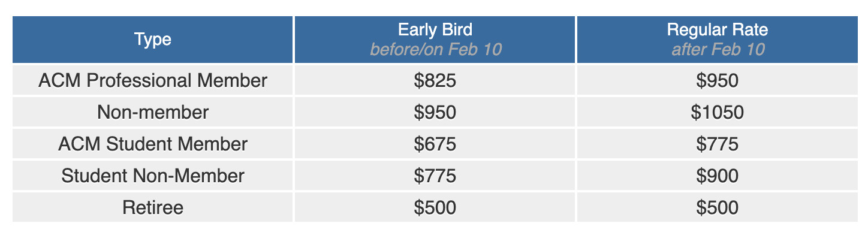This screenshot has height=235, width=868.
Task: Select the $900 regular rate cell
Action: pyautogui.click(x=717, y=176)
